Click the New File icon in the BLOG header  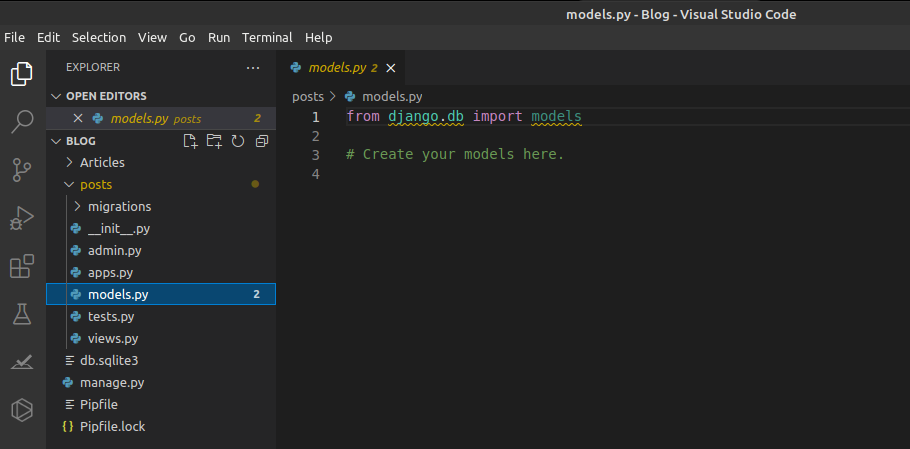pyautogui.click(x=190, y=141)
